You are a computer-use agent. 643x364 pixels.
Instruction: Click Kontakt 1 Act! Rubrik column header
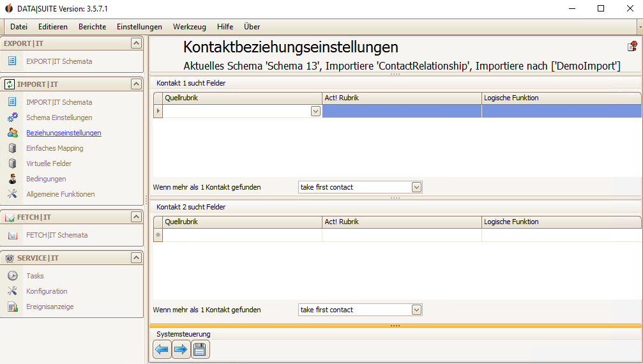click(402, 98)
